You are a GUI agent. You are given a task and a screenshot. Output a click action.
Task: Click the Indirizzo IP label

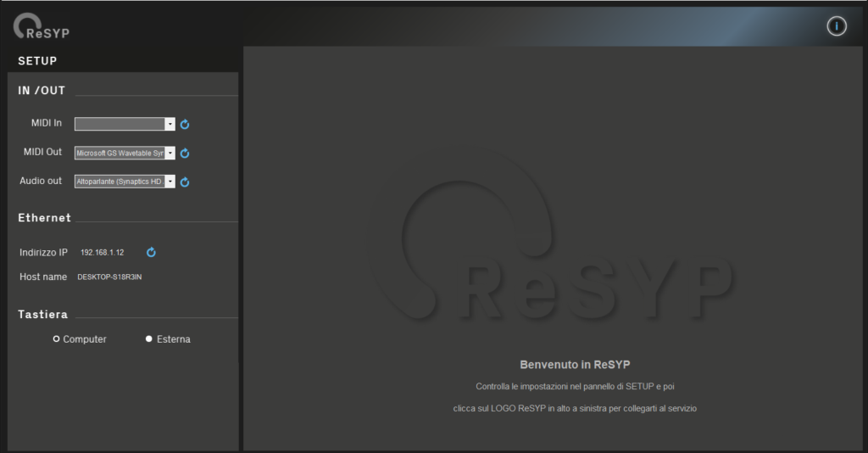[x=43, y=253]
